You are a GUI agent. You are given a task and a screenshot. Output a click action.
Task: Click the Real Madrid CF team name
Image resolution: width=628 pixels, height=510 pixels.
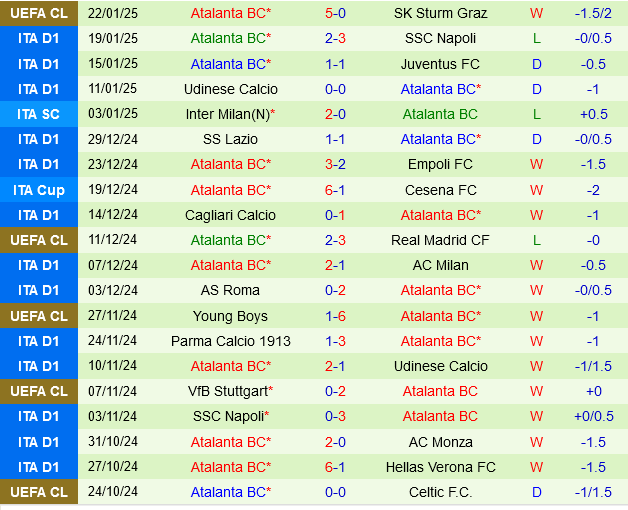tap(440, 240)
